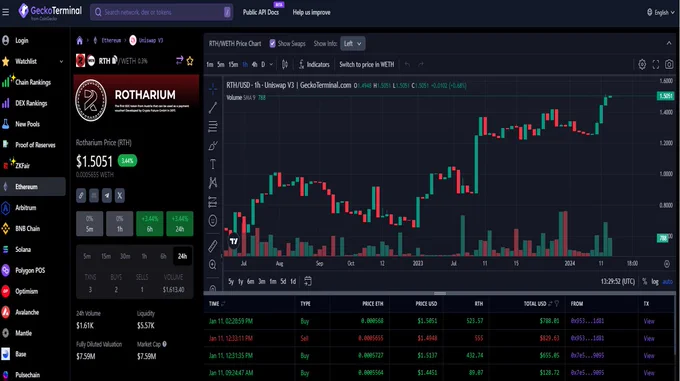The height and width of the screenshot is (381, 680).
Task: Switch stats to 15m tab
Action: coord(106,256)
